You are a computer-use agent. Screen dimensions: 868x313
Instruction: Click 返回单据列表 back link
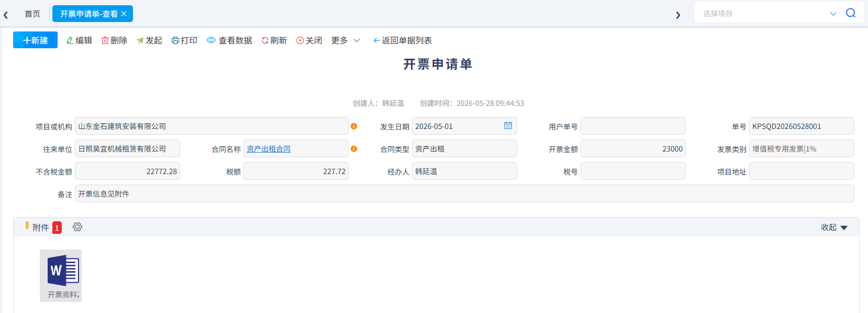[403, 40]
